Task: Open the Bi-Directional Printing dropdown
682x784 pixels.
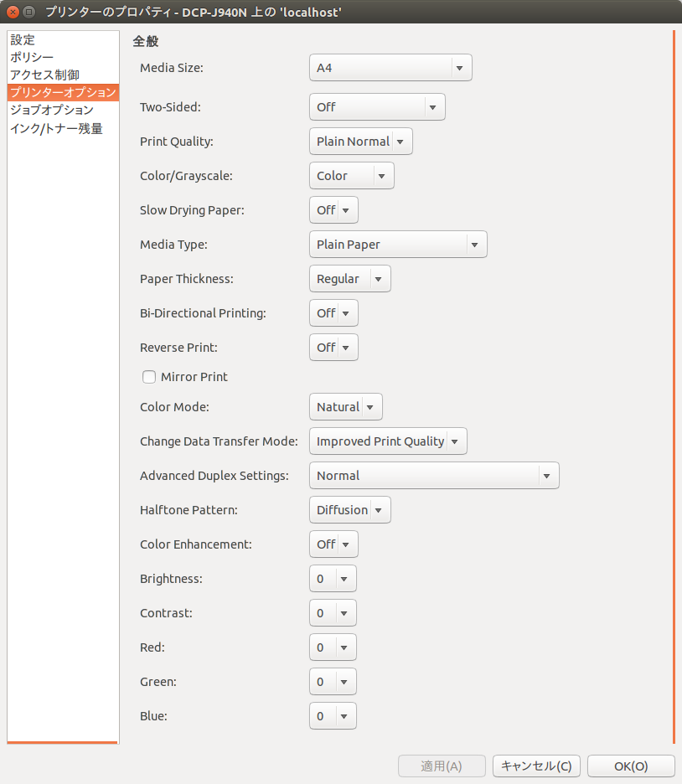Action: point(333,313)
